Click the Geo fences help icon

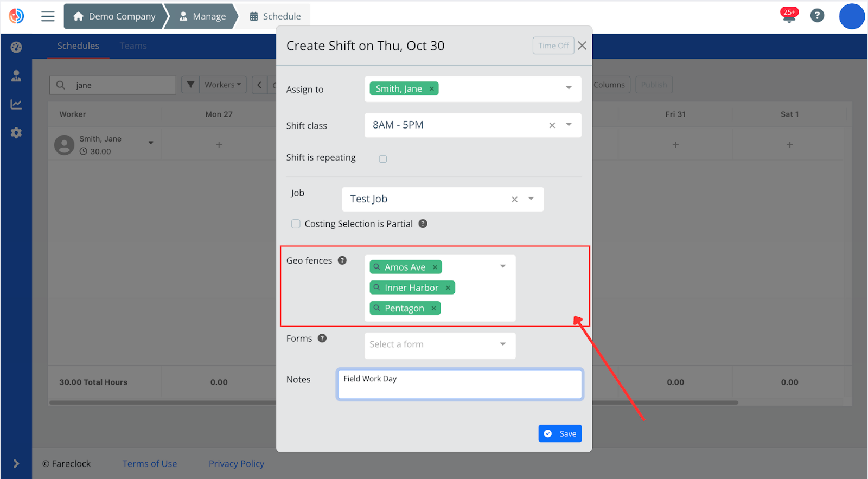tap(342, 260)
